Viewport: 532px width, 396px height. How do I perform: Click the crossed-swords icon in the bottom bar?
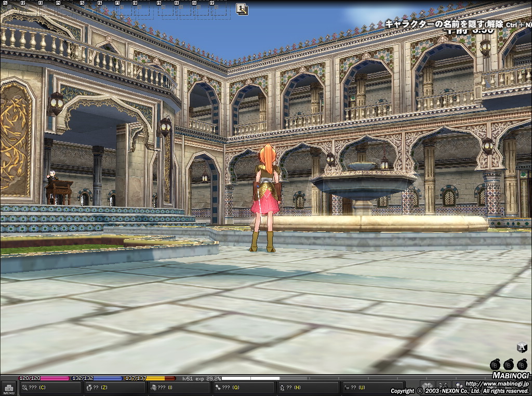[x=443, y=386]
